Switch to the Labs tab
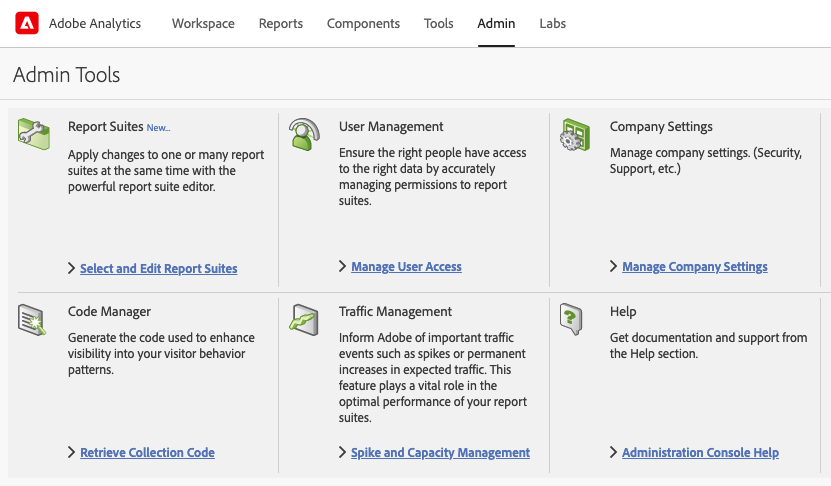 [552, 23]
